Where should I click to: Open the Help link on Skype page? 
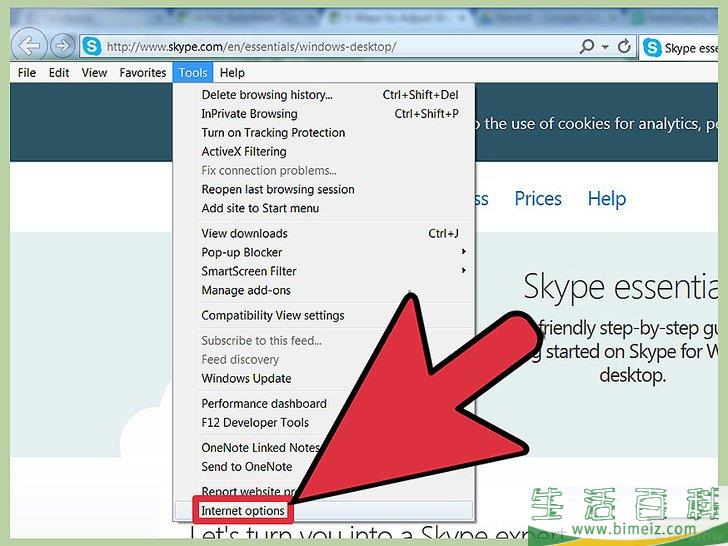point(607,199)
